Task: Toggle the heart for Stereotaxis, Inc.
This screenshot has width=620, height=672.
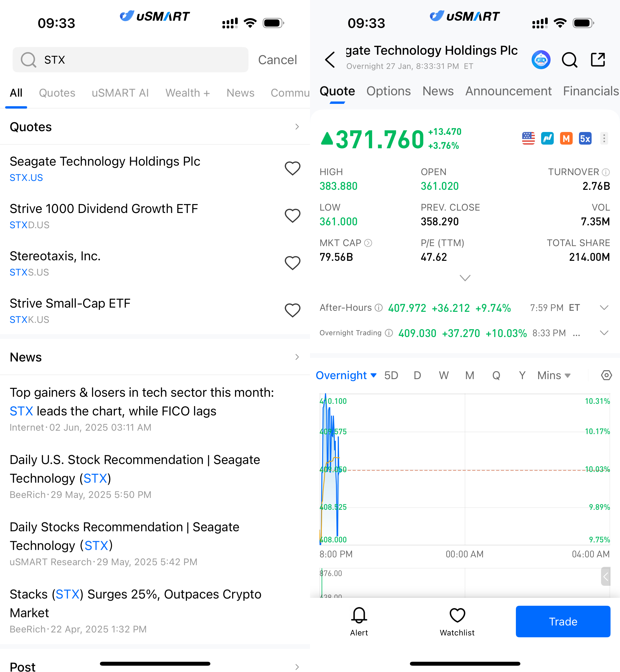Action: [292, 263]
